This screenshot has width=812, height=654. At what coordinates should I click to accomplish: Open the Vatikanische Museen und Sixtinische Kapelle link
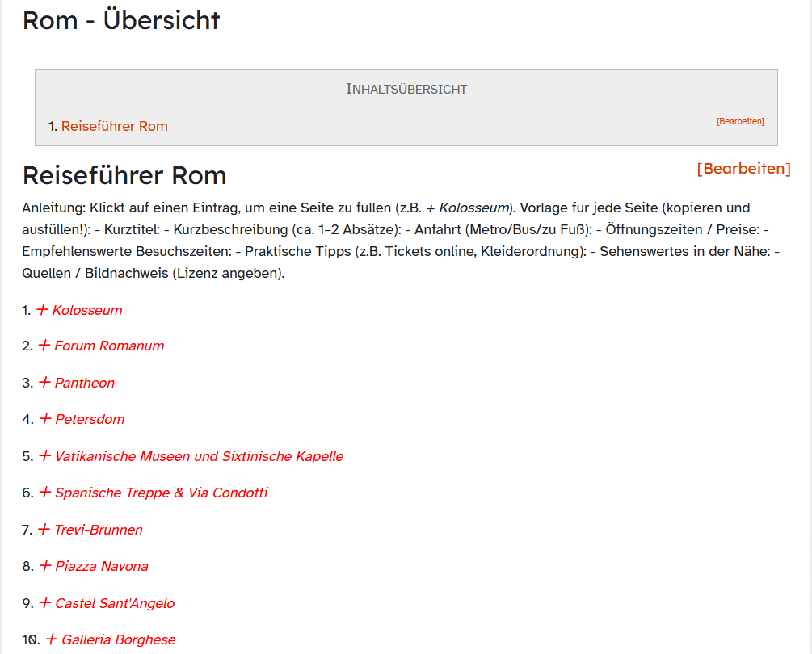pos(199,456)
